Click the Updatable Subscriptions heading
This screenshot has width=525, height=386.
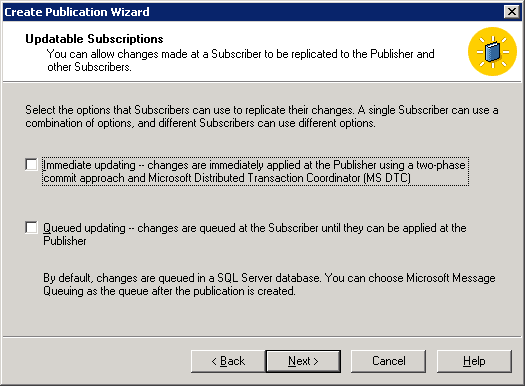94,39
